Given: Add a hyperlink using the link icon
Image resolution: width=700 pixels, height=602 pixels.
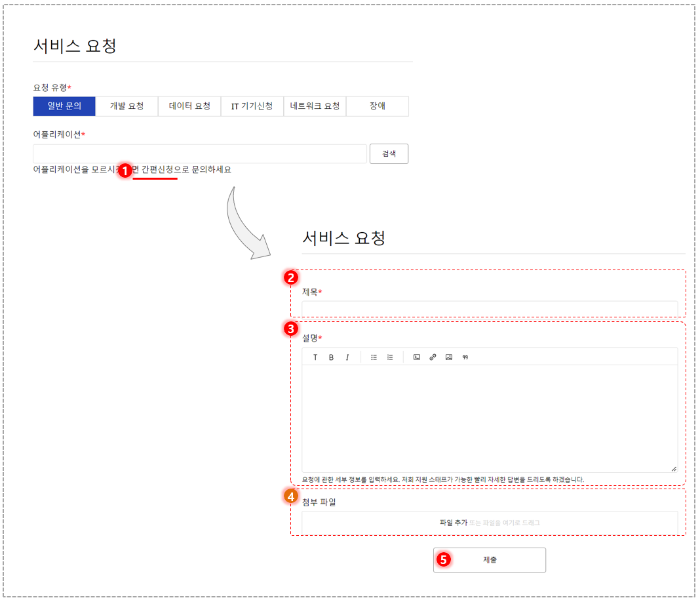Looking at the screenshot, I should (433, 357).
